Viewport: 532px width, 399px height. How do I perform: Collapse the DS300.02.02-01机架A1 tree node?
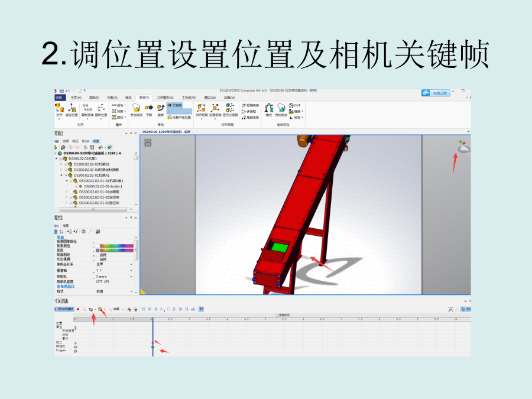tap(61, 175)
